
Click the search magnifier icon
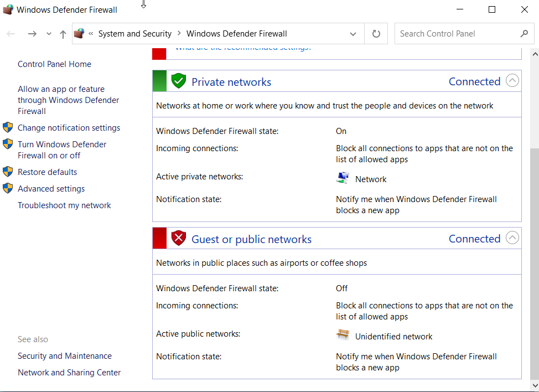[x=524, y=33]
